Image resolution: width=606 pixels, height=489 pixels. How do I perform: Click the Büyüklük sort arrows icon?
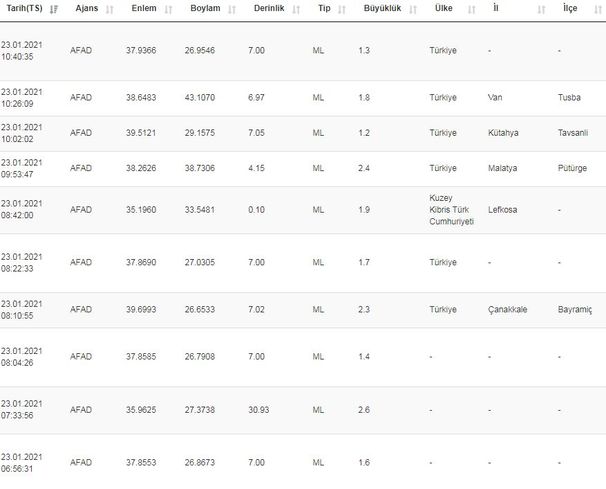413,9
